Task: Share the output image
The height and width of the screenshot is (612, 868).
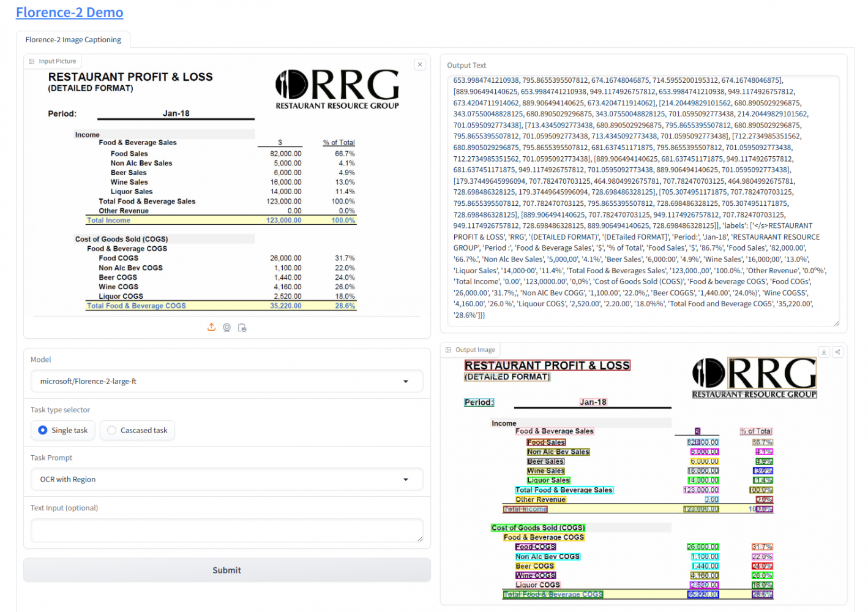Action: 837,352
